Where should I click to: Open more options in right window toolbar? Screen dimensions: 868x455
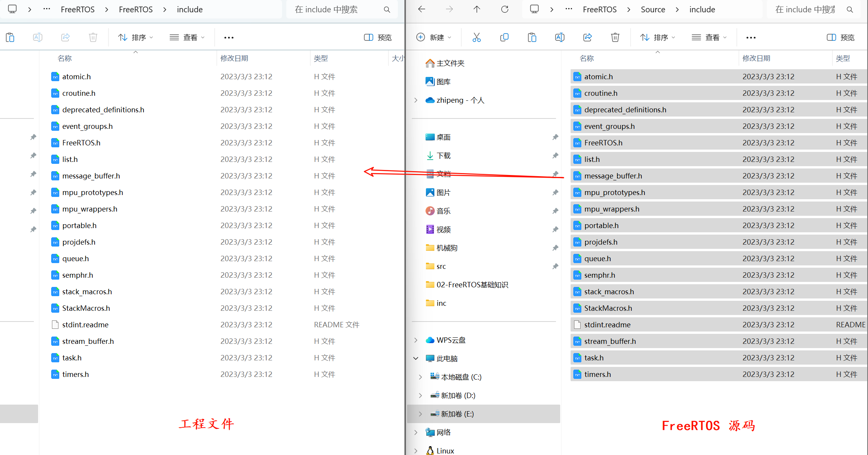click(x=751, y=37)
